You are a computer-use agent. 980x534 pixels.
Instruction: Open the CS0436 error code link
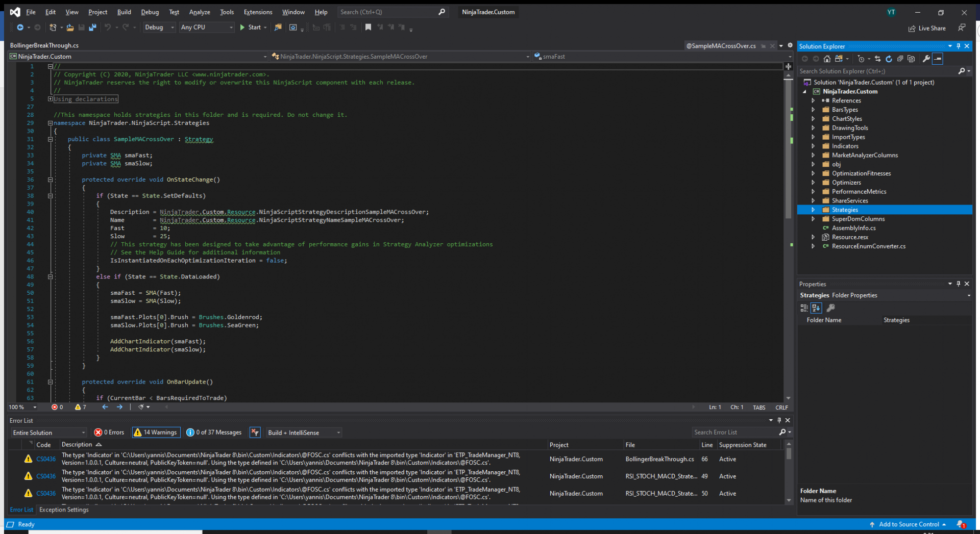46,459
